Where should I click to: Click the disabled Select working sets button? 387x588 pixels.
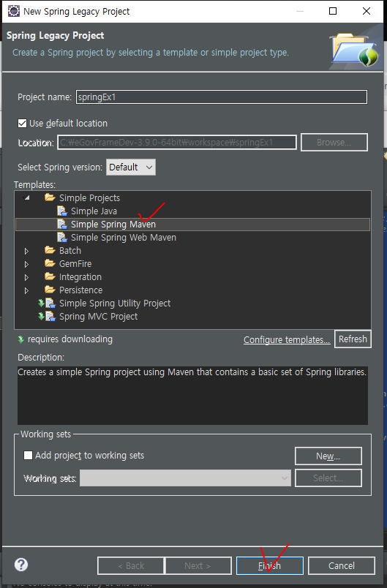(x=328, y=478)
